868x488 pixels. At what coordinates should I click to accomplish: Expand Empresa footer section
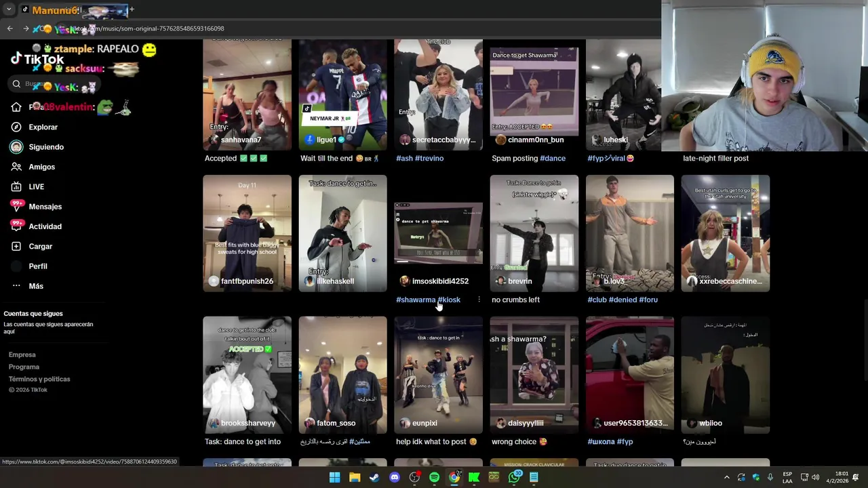point(22,354)
